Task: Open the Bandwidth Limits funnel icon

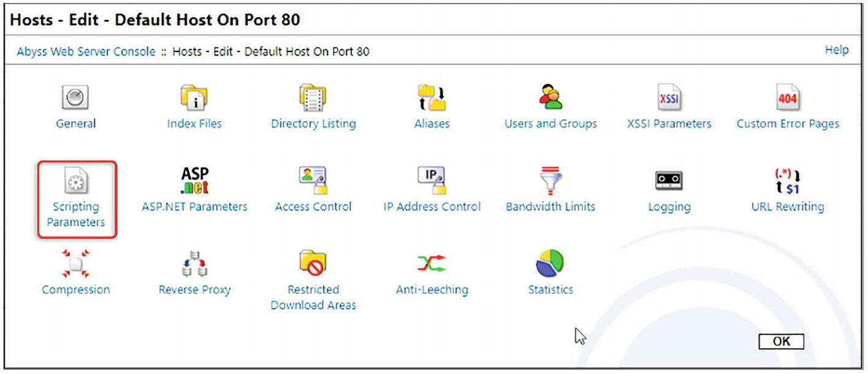Action: point(550,181)
